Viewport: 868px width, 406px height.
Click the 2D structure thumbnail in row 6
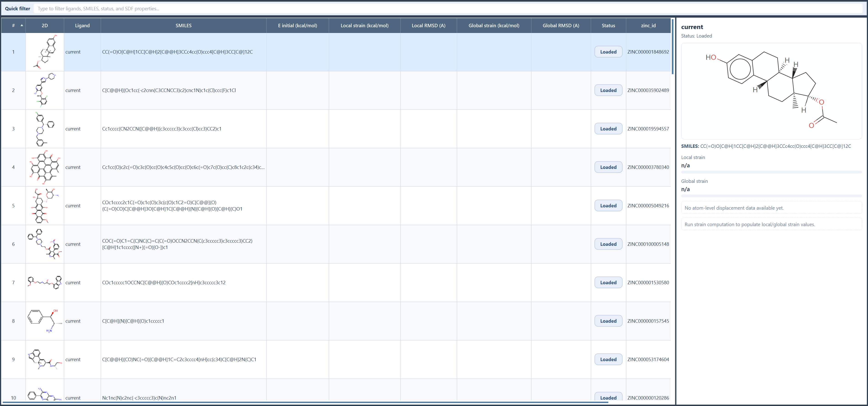[x=45, y=244]
